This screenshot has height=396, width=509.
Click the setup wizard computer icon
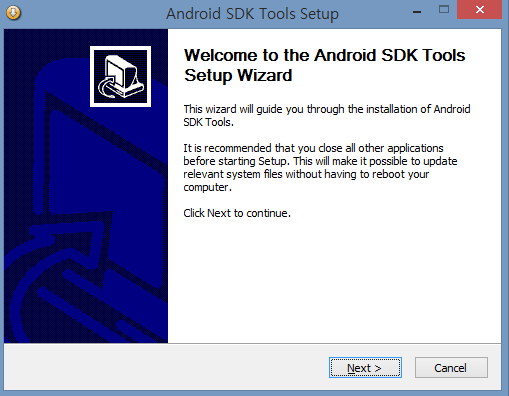120,76
